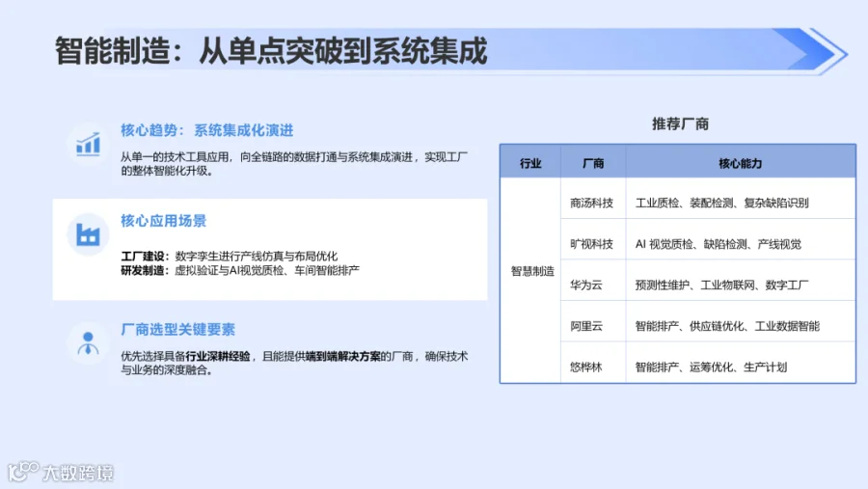Click the person icon beside 厂商选型关键要素
The height and width of the screenshot is (489, 868).
tap(88, 343)
